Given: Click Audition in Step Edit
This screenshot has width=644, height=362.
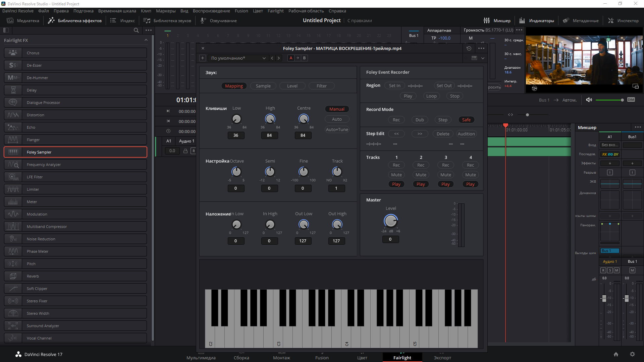Looking at the screenshot, I should pyautogui.click(x=466, y=134).
